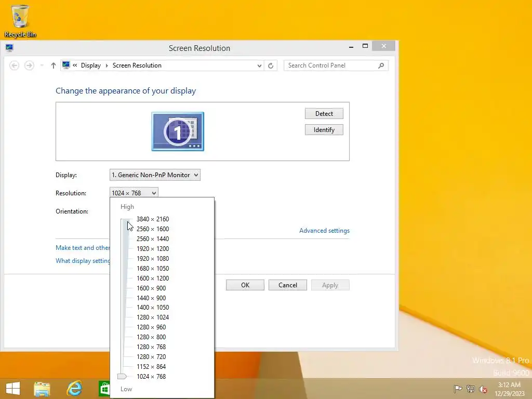532x399 pixels.
Task: Select 1280 × 768 resolution
Action: pyautogui.click(x=151, y=347)
